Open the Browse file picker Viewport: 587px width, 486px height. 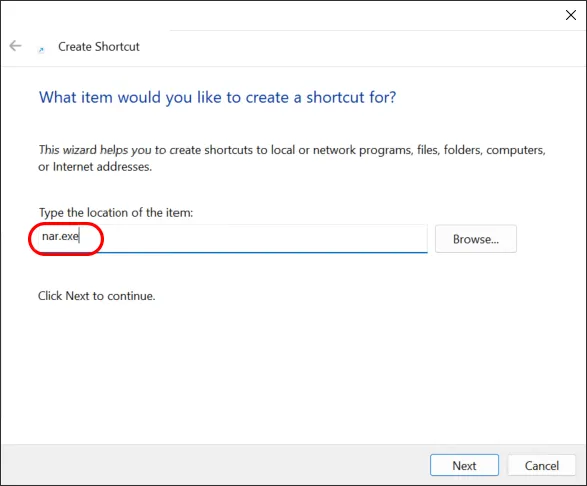point(476,239)
